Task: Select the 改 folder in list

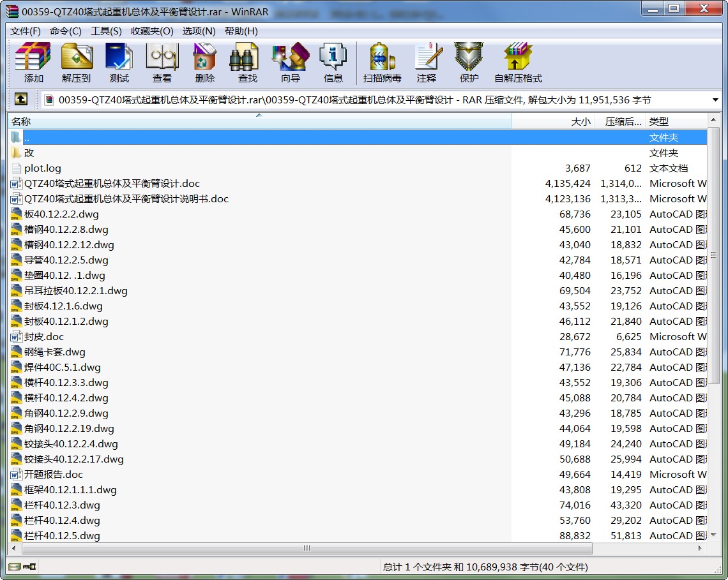Action: pyautogui.click(x=29, y=153)
